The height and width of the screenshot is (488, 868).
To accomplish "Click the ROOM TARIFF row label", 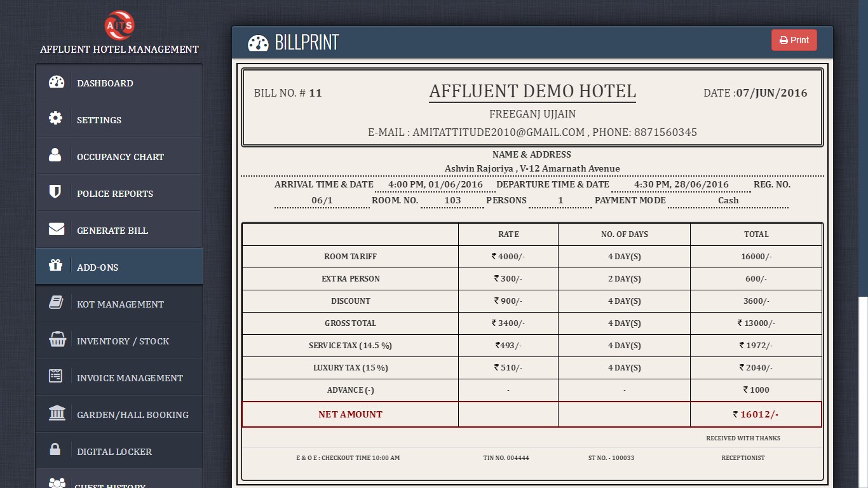I will click(x=350, y=257).
